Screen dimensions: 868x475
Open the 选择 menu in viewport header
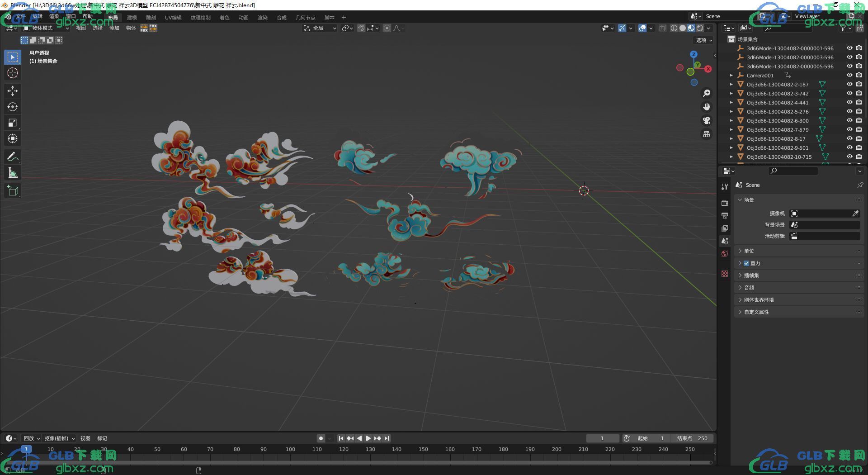tap(98, 28)
